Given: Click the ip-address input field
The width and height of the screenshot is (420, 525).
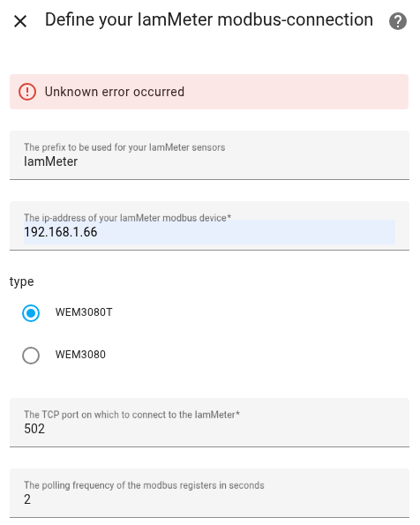Looking at the screenshot, I should (209, 226).
